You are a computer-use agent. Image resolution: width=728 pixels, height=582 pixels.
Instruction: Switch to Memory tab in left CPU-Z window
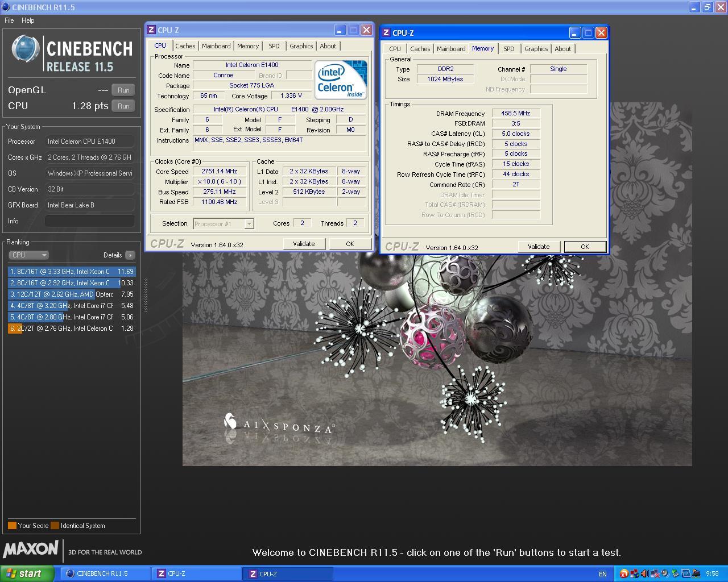click(248, 46)
